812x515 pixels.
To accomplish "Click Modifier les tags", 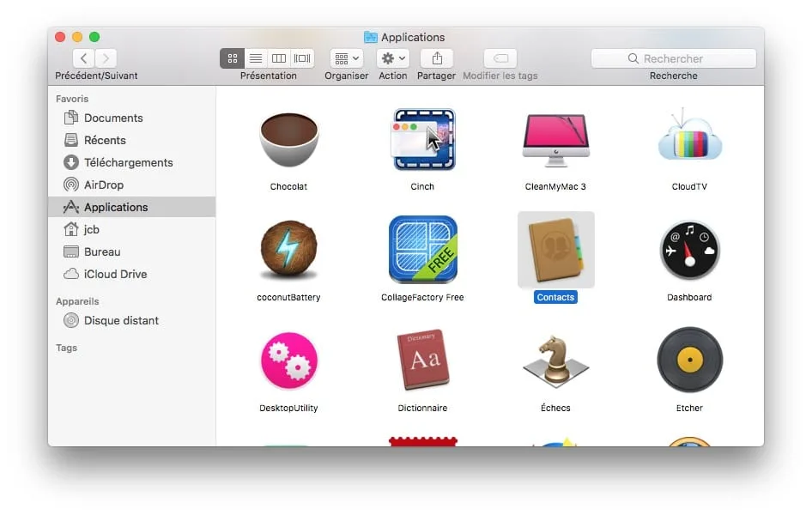I will 499,58.
